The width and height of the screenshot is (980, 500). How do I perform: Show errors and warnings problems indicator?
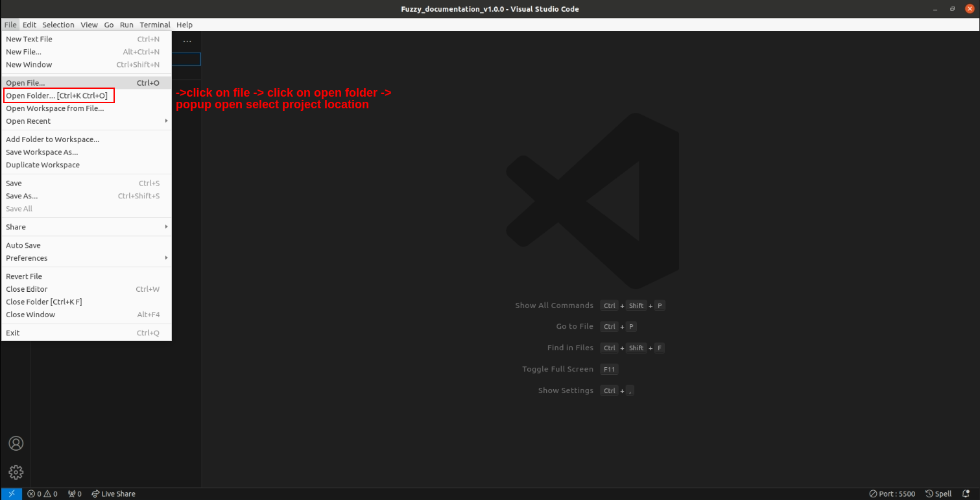[42, 494]
